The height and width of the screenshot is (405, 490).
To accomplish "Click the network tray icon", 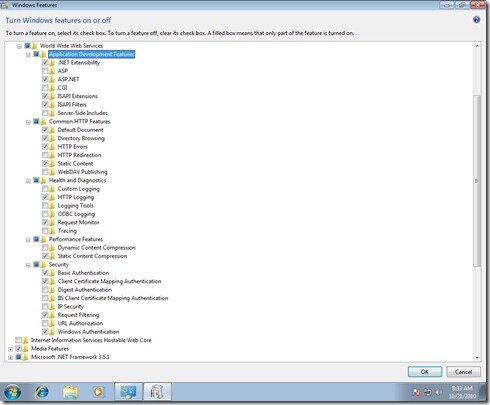I will 427,392.
